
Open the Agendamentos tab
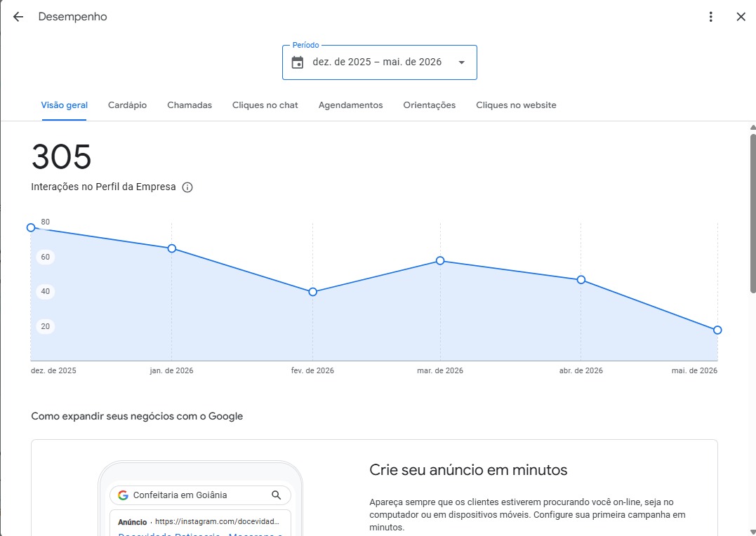350,105
